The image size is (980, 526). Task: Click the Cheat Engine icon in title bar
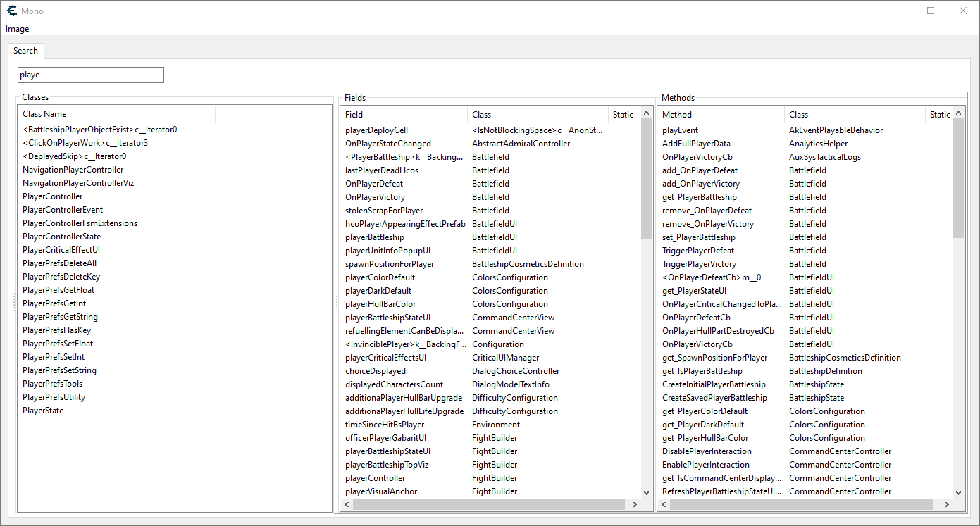(x=12, y=11)
